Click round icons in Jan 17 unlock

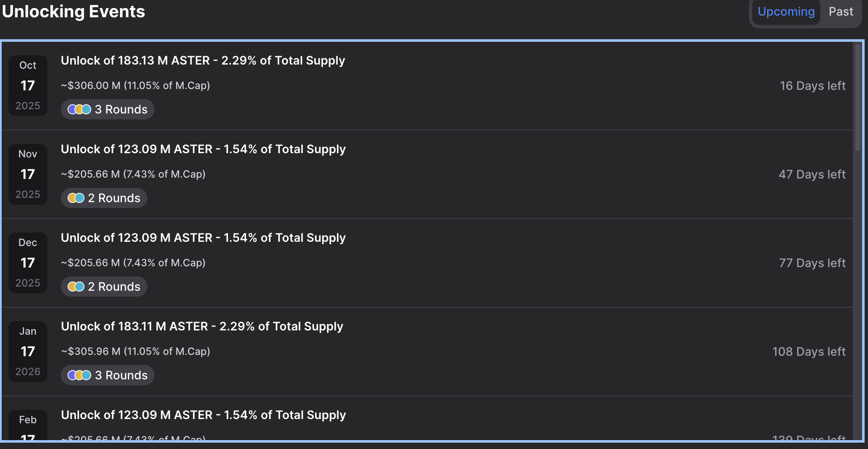(x=79, y=375)
